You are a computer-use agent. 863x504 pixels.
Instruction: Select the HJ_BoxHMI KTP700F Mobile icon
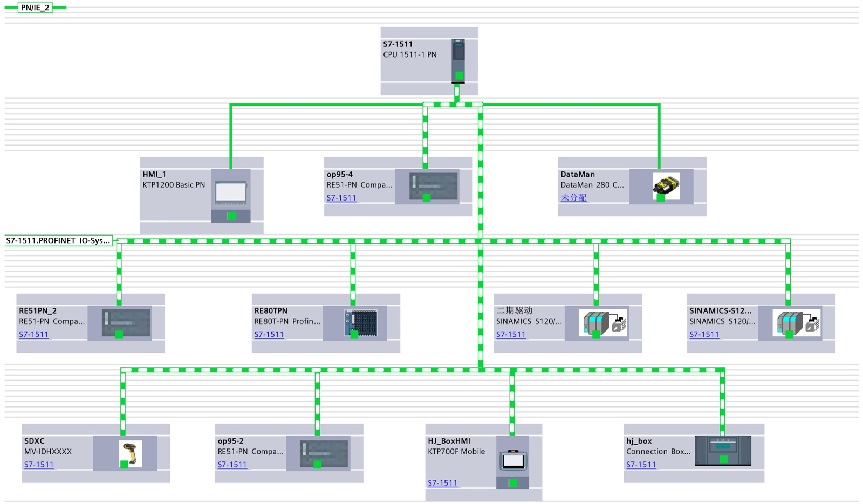[x=512, y=461]
